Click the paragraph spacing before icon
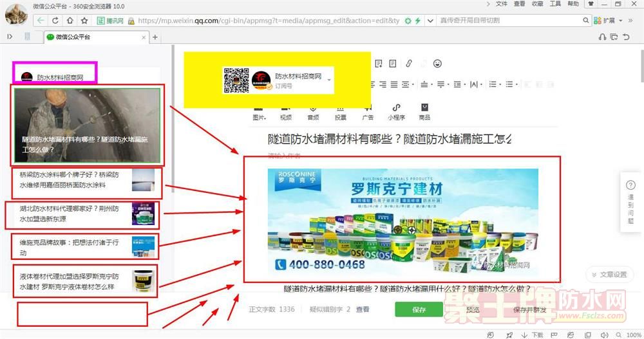The height and width of the screenshot is (339, 644). click(x=424, y=84)
